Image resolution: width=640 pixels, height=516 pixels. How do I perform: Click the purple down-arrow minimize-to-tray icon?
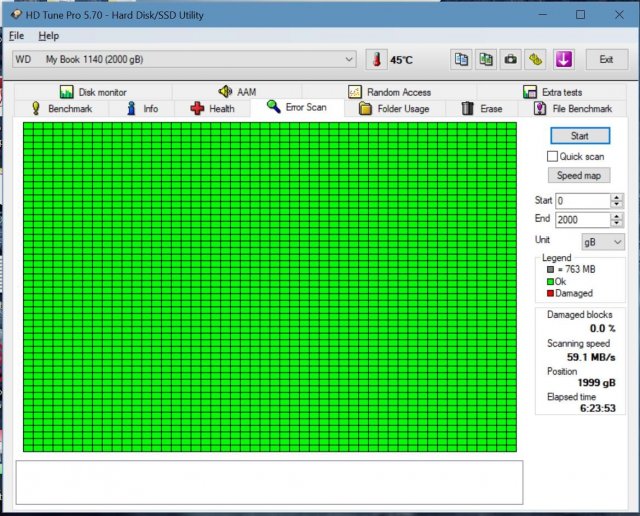[563, 59]
